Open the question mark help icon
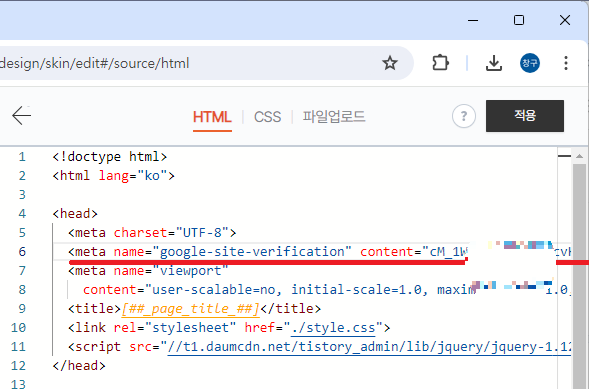 [x=464, y=116]
